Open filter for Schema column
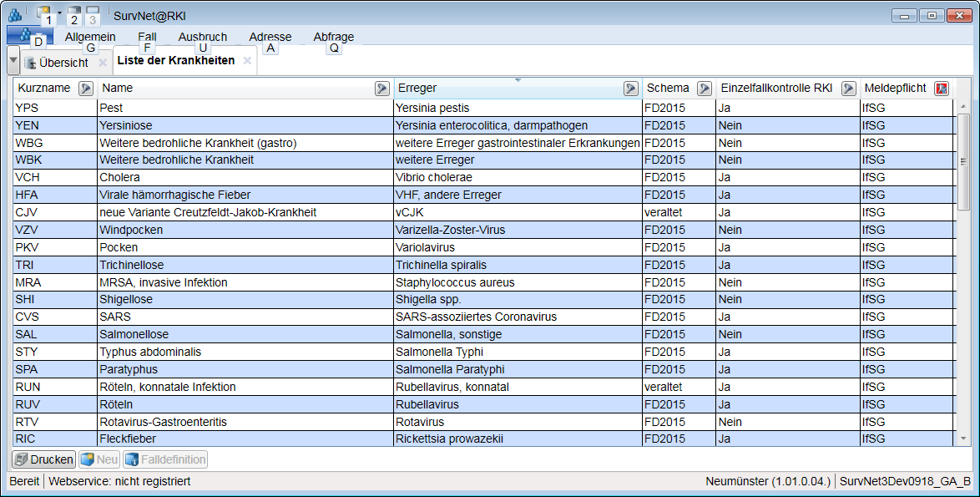Screen dimensions: 980x497 tap(705, 89)
